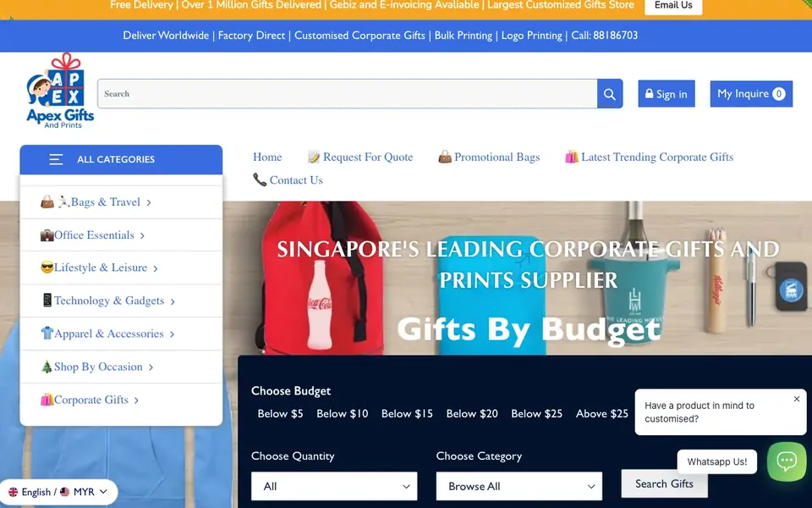Open the Contact Us menu item
The width and height of the screenshot is (812, 508).
pos(296,179)
